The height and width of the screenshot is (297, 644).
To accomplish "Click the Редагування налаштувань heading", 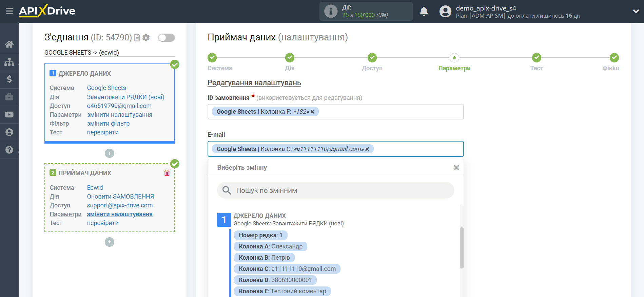I will pos(254,83).
